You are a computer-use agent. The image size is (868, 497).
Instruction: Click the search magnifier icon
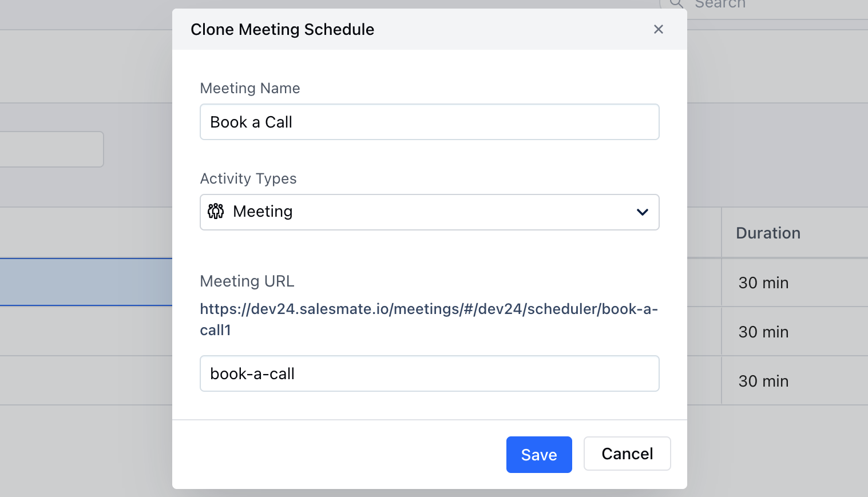[x=677, y=3]
